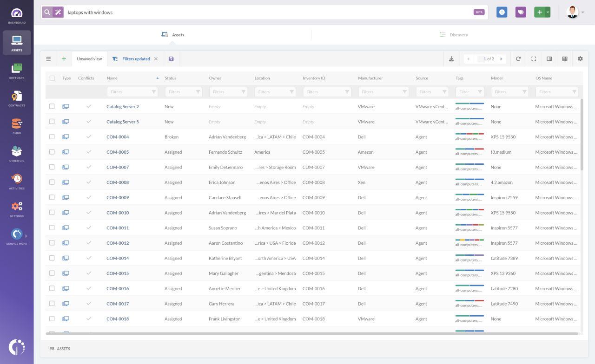Open Contracts in the sidebar
Screen dimensions: 595x364
click(17, 98)
